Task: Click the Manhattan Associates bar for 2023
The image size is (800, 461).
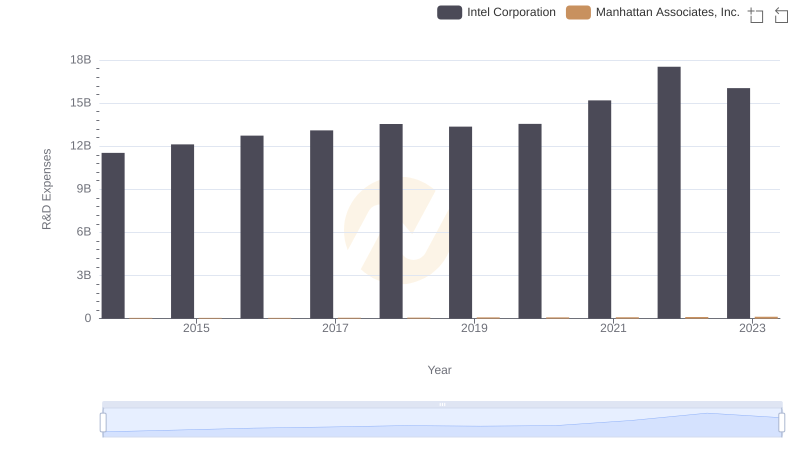Action: point(766,318)
